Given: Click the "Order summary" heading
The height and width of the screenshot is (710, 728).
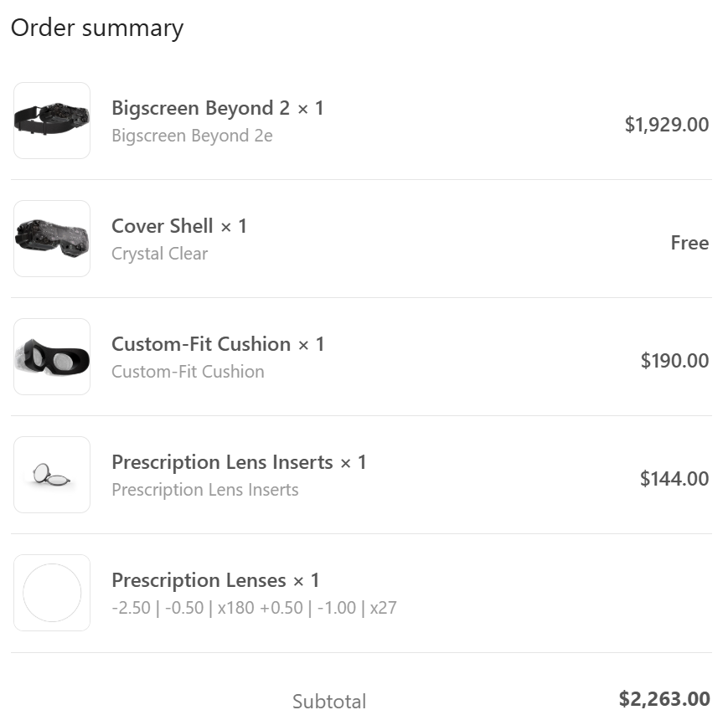Looking at the screenshot, I should click(x=97, y=28).
